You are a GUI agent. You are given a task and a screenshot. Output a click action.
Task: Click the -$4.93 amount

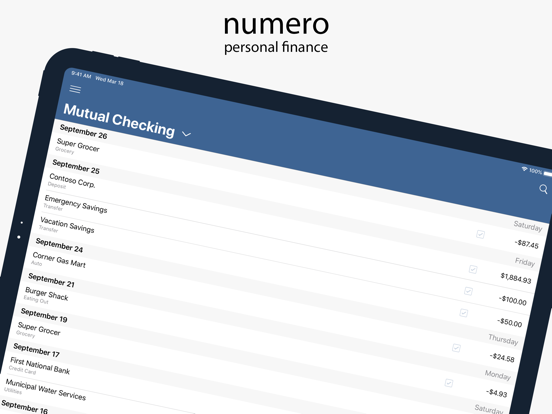point(497,392)
